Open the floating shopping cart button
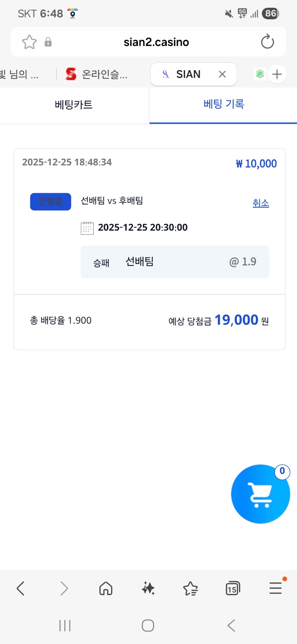 pyautogui.click(x=260, y=494)
